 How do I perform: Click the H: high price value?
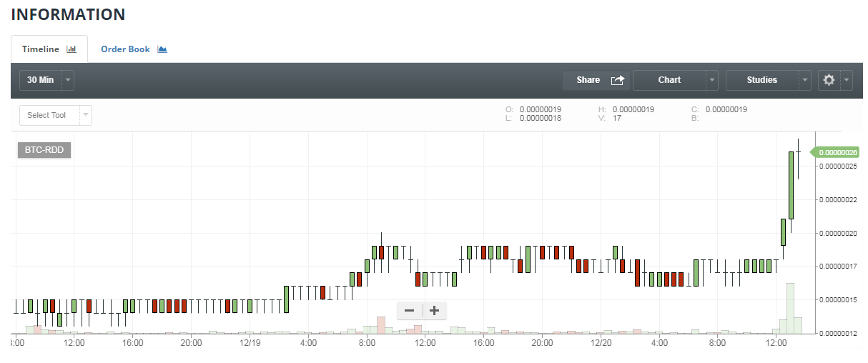click(x=633, y=109)
